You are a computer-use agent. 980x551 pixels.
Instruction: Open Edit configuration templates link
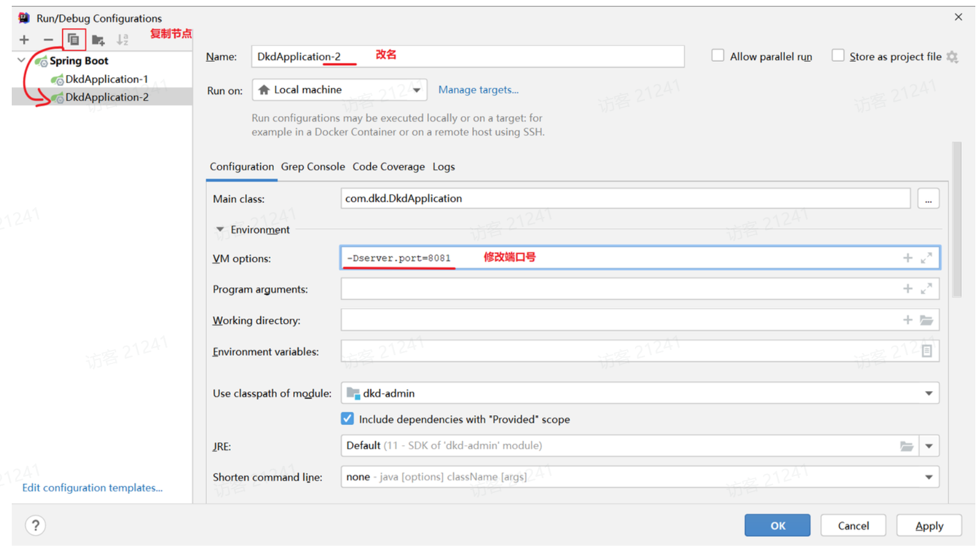(x=92, y=487)
